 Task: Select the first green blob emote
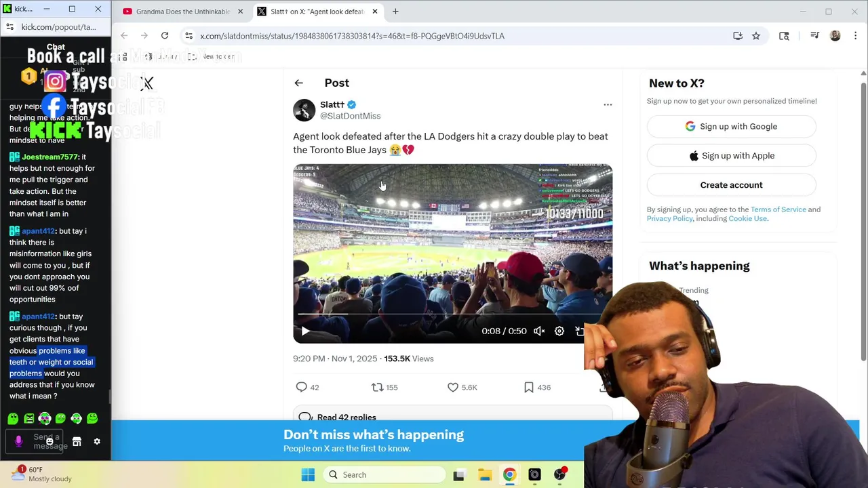[x=13, y=419]
